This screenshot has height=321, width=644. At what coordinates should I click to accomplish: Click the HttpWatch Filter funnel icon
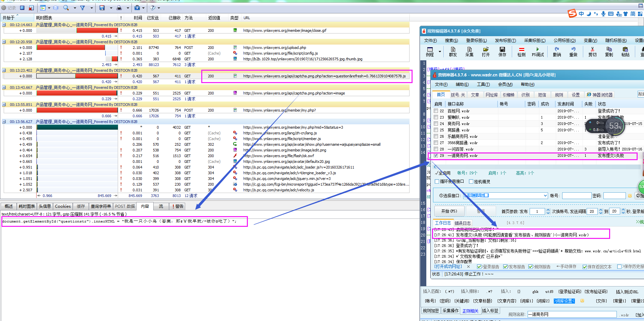(x=83, y=8)
